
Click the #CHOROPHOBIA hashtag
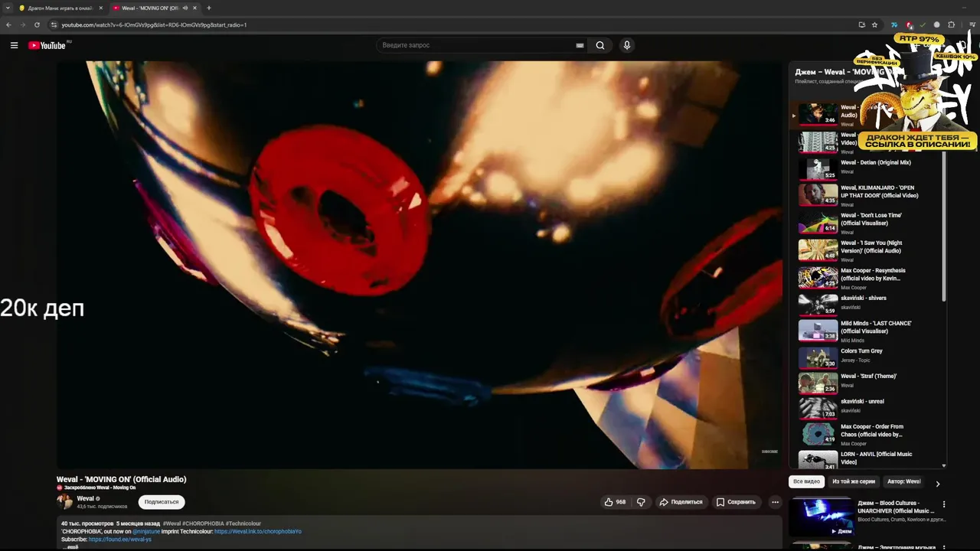pyautogui.click(x=203, y=523)
